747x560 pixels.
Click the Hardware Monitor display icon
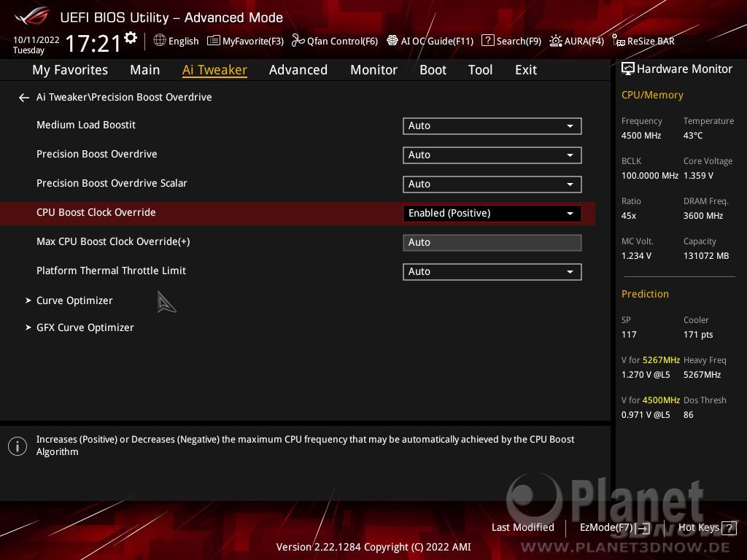pos(628,69)
